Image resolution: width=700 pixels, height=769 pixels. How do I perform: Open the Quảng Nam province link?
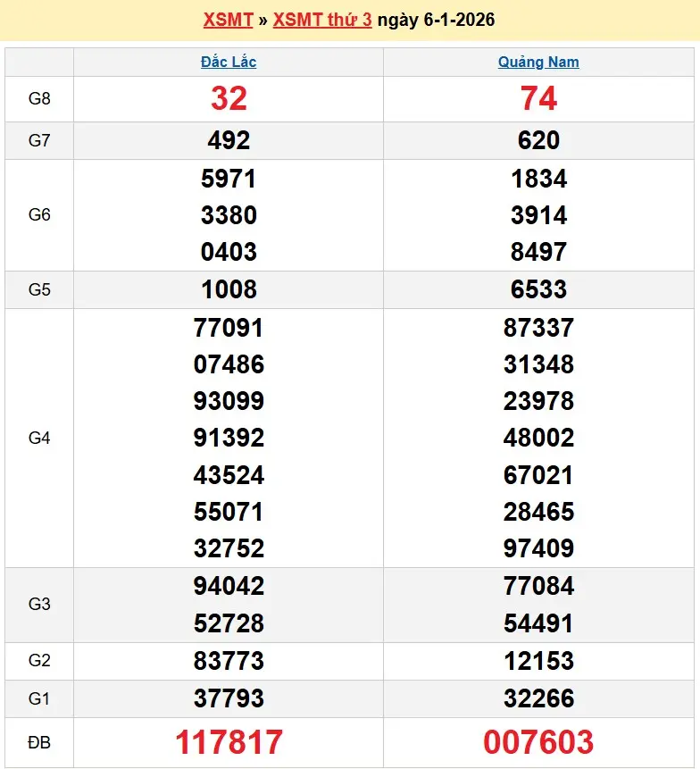538,62
